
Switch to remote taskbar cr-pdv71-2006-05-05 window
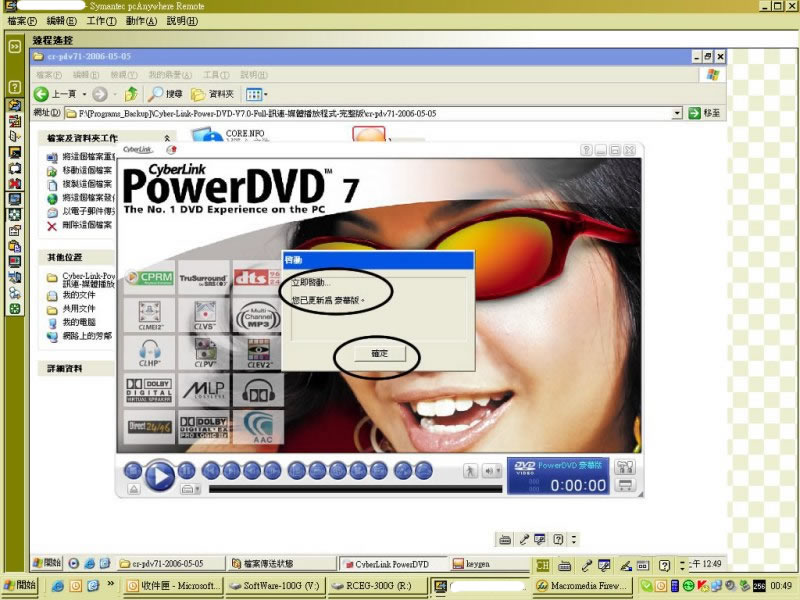pos(171,563)
